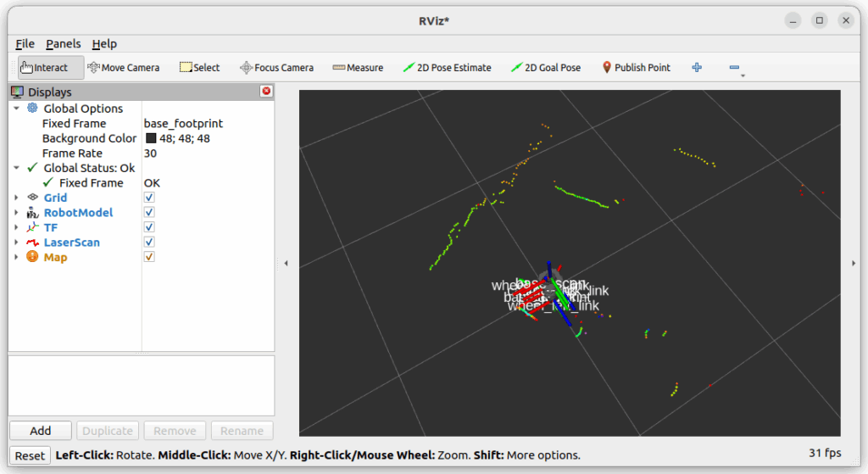Uncheck the LaserScan display
The width and height of the screenshot is (868, 474).
pyautogui.click(x=149, y=243)
